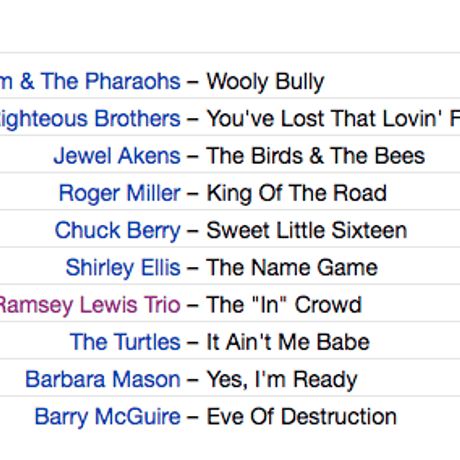
Task: Click the Roger Miller link
Action: click(x=120, y=193)
